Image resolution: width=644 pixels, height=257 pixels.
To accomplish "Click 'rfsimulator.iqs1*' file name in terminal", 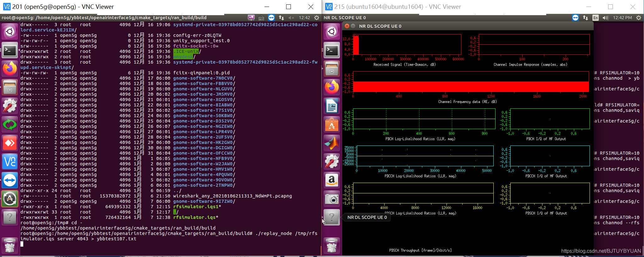I will [x=197, y=207].
